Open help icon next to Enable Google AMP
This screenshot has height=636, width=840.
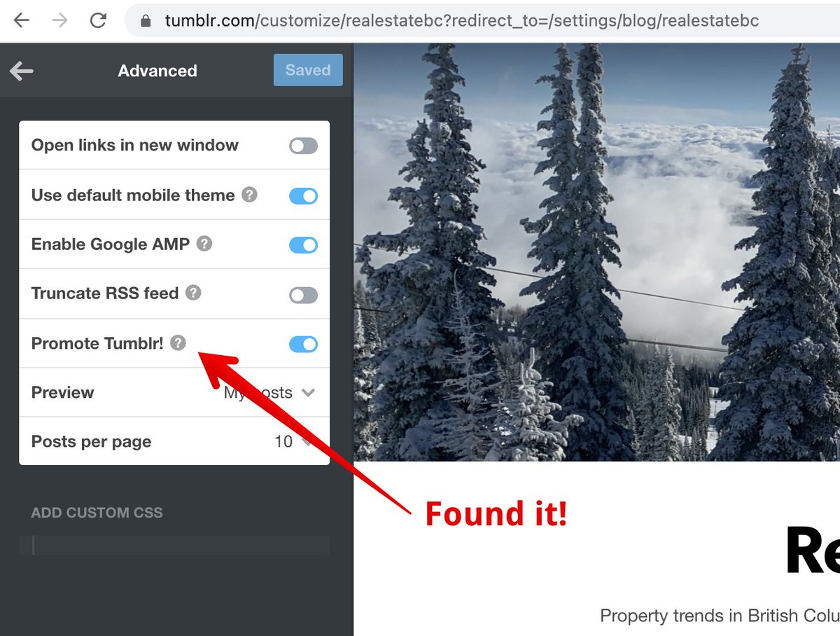pyautogui.click(x=204, y=244)
